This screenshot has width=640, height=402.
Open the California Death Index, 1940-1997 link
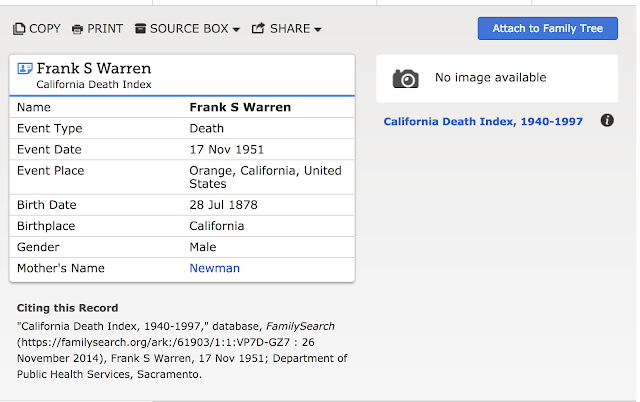tap(483, 122)
